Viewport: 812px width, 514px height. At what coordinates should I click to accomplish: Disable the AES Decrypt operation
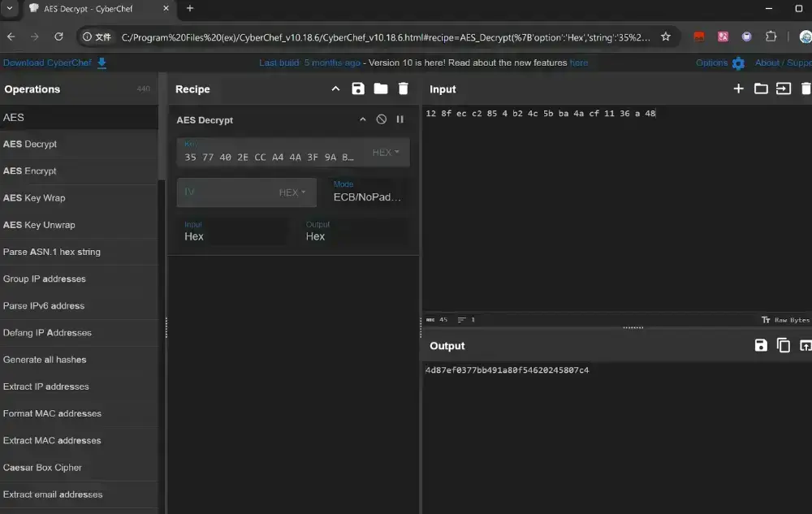(x=382, y=120)
